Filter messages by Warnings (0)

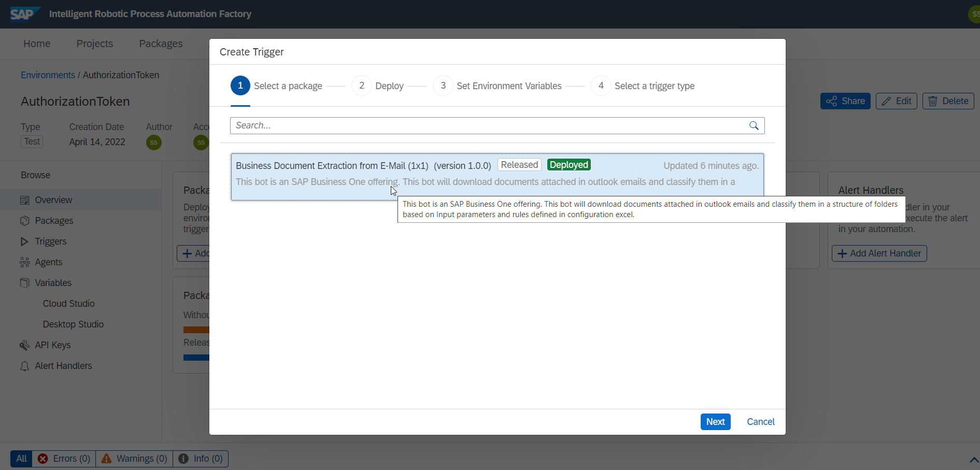[x=134, y=459]
